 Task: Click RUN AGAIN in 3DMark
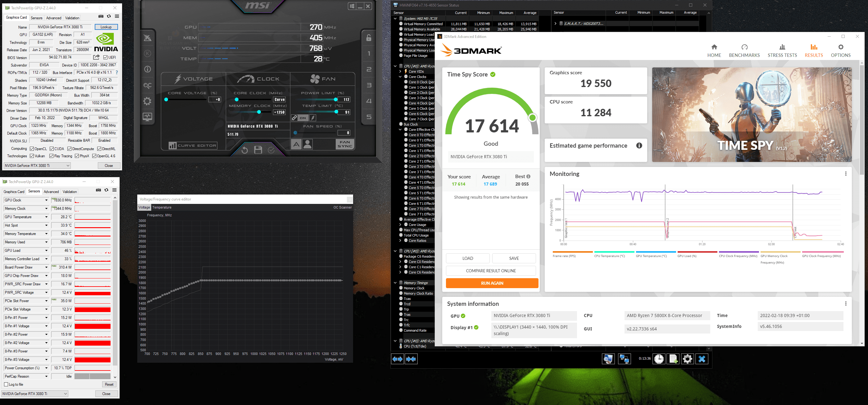click(x=492, y=283)
